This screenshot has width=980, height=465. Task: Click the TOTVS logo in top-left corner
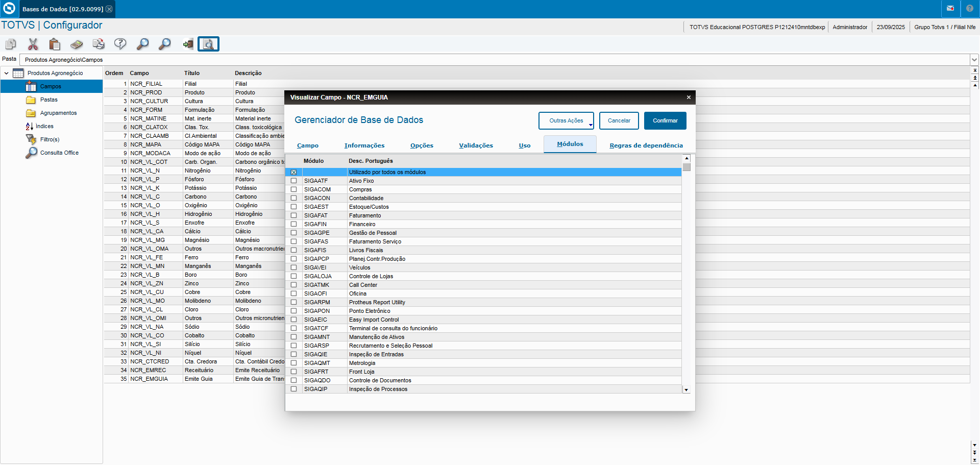(x=9, y=9)
